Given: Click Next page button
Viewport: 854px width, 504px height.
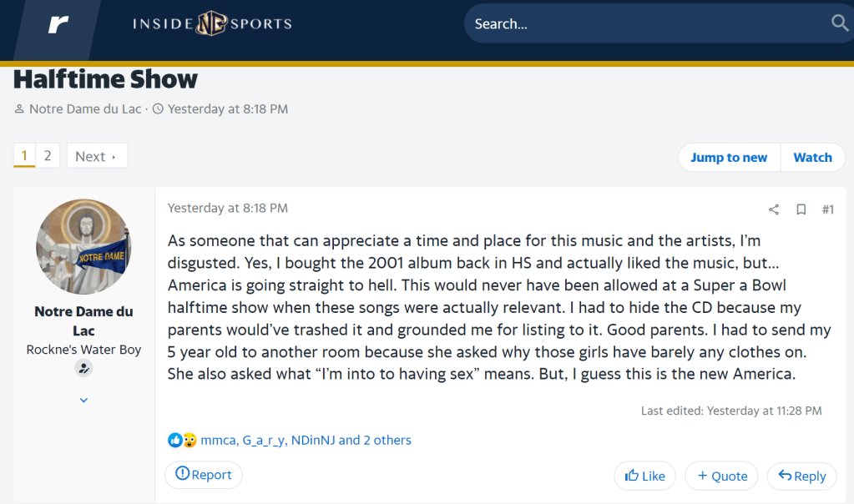Looking at the screenshot, I should pyautogui.click(x=96, y=156).
